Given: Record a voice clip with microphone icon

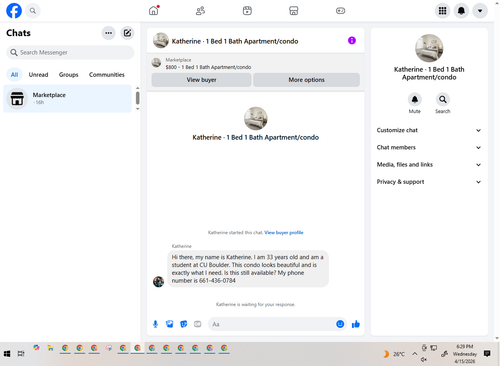Looking at the screenshot, I should pyautogui.click(x=155, y=324).
